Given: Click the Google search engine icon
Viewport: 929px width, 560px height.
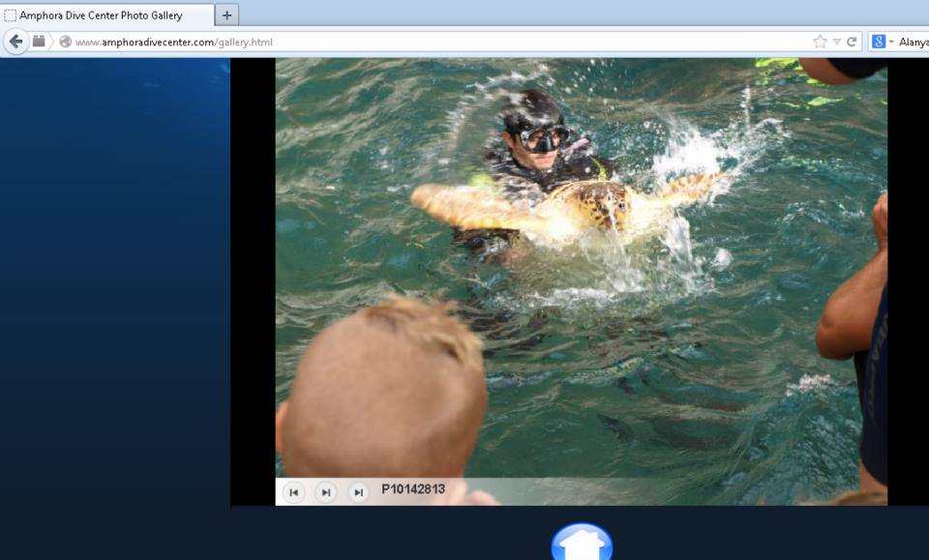Looking at the screenshot, I should point(879,42).
